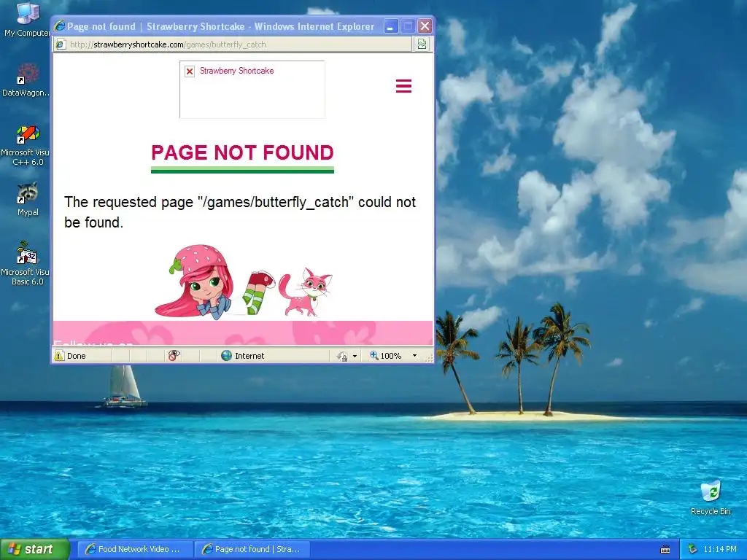Viewport: 747px width, 560px height.
Task: Select the Recycle Bin icon
Action: point(711,497)
